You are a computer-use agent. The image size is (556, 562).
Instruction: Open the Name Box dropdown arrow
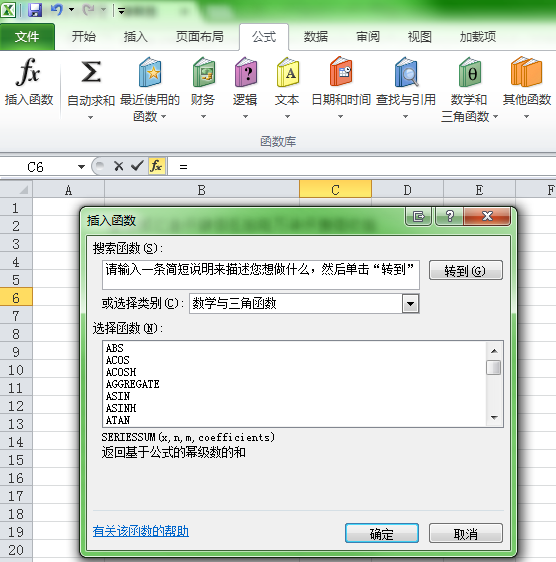click(81, 167)
